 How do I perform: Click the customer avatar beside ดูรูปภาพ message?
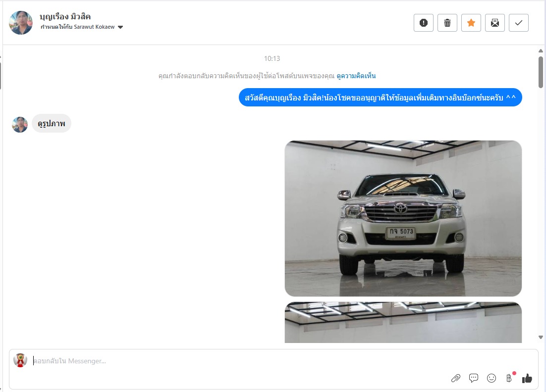(x=20, y=125)
